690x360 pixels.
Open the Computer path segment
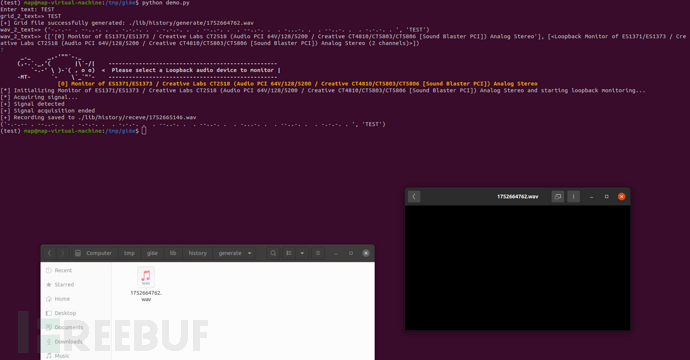click(x=93, y=253)
